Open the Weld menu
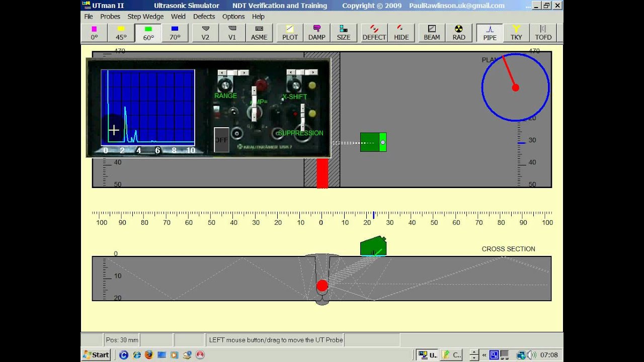This screenshot has height=362, width=644. [x=178, y=17]
